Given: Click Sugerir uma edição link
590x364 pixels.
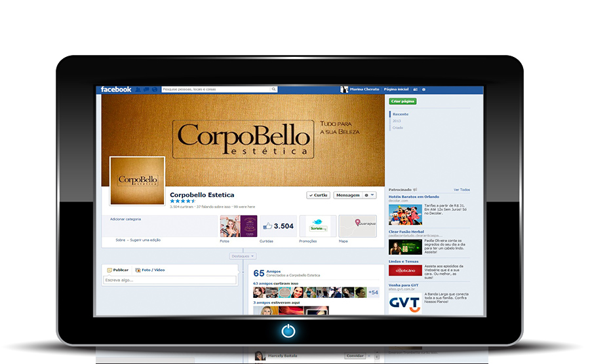Looking at the screenshot, I should (x=146, y=240).
